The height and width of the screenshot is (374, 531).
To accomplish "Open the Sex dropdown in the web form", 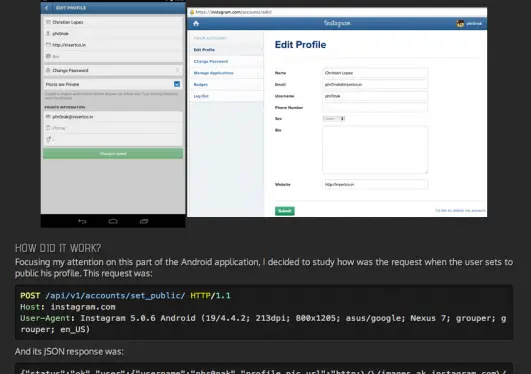I will pyautogui.click(x=334, y=119).
